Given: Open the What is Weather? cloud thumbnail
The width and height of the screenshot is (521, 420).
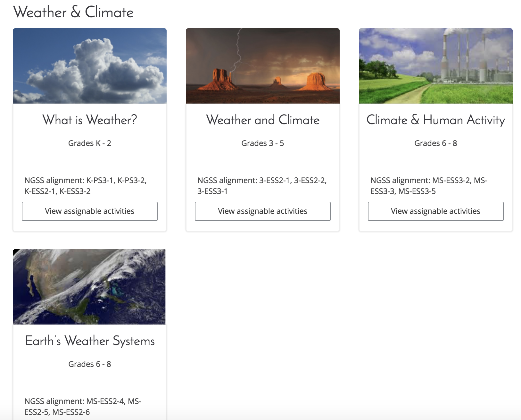Looking at the screenshot, I should 90,66.
